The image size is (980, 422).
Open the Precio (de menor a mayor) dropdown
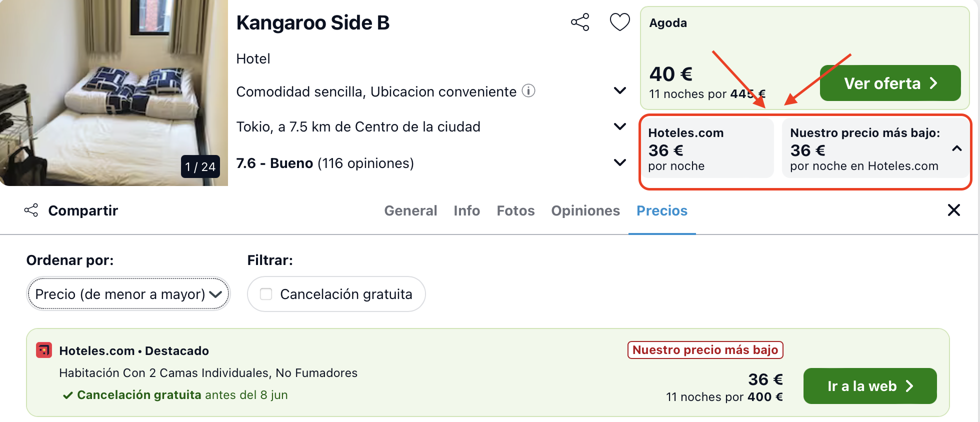point(128,294)
